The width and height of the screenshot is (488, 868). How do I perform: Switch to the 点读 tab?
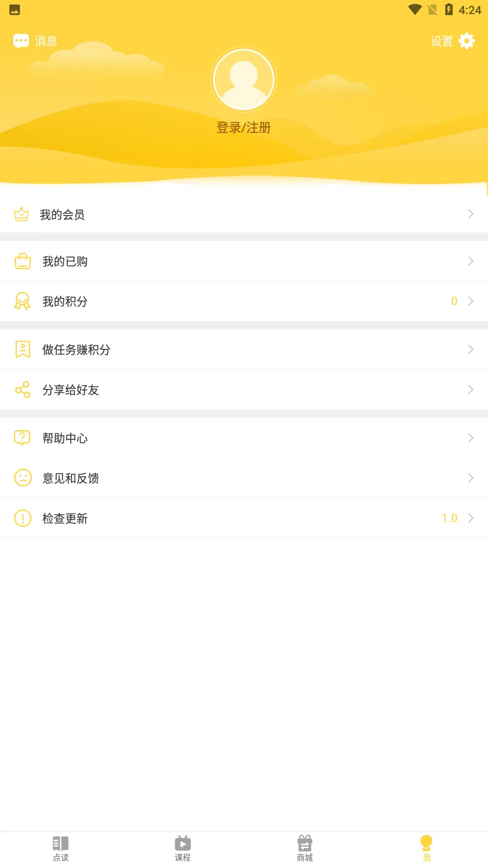61,848
